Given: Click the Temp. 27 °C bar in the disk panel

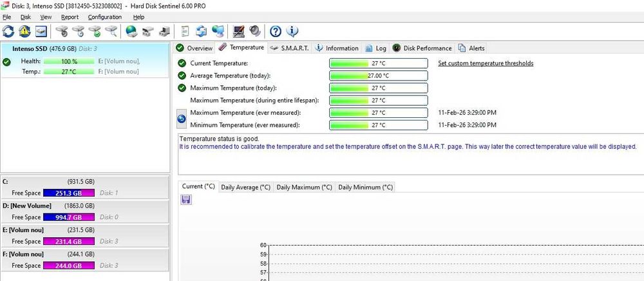Looking at the screenshot, I should (69, 72).
